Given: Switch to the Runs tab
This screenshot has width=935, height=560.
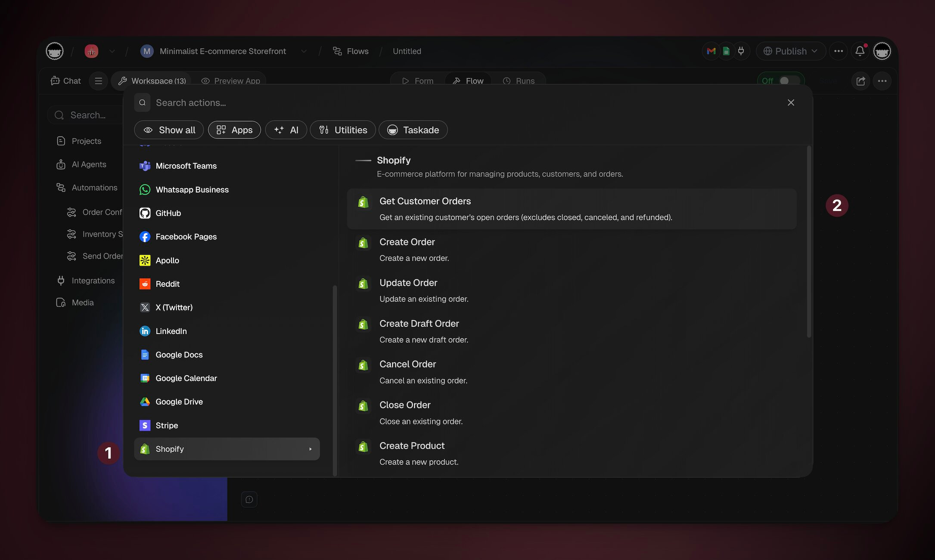Looking at the screenshot, I should (x=519, y=81).
